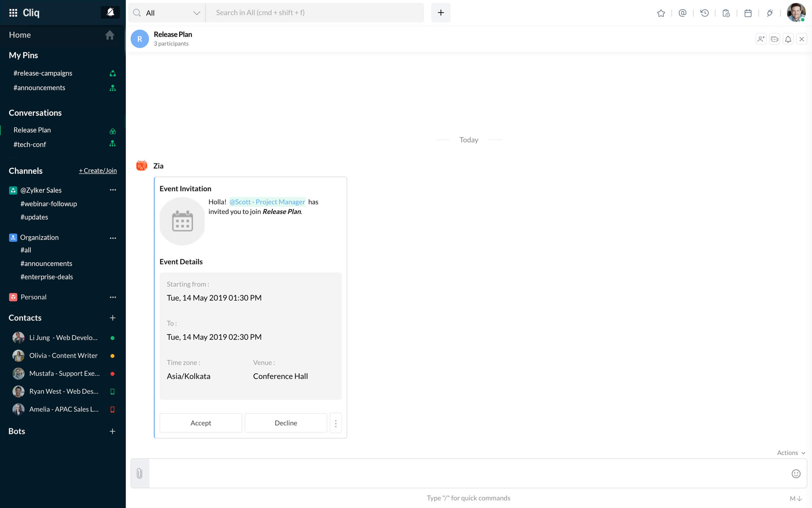Click the message history icon
The width and height of the screenshot is (812, 508).
[704, 12]
